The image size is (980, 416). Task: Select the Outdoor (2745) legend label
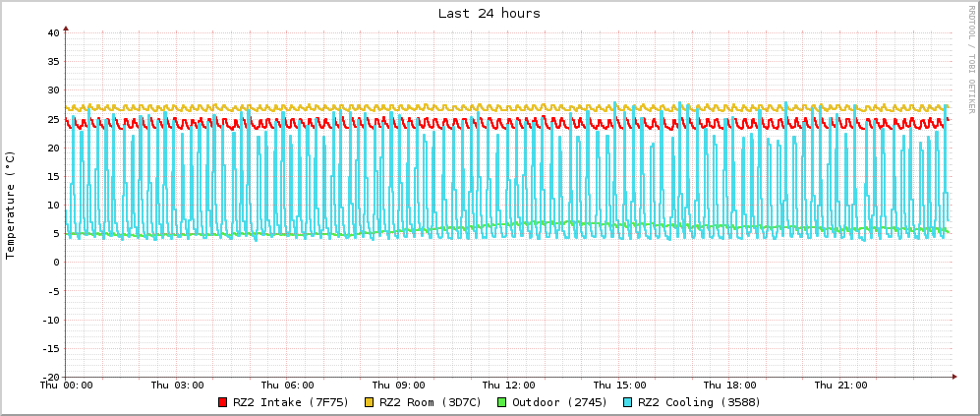[553, 402]
